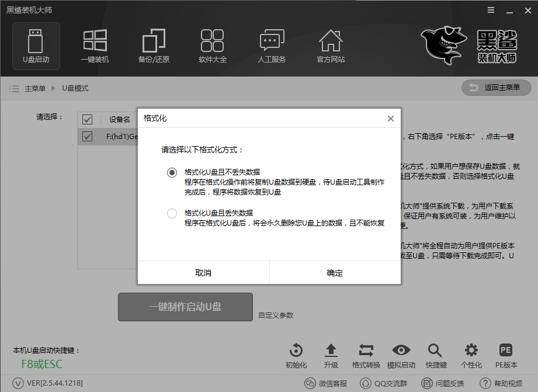Viewport: 538px width, 392px height.
Task: Click the 初始化 icon at the bottom
Action: (296, 352)
